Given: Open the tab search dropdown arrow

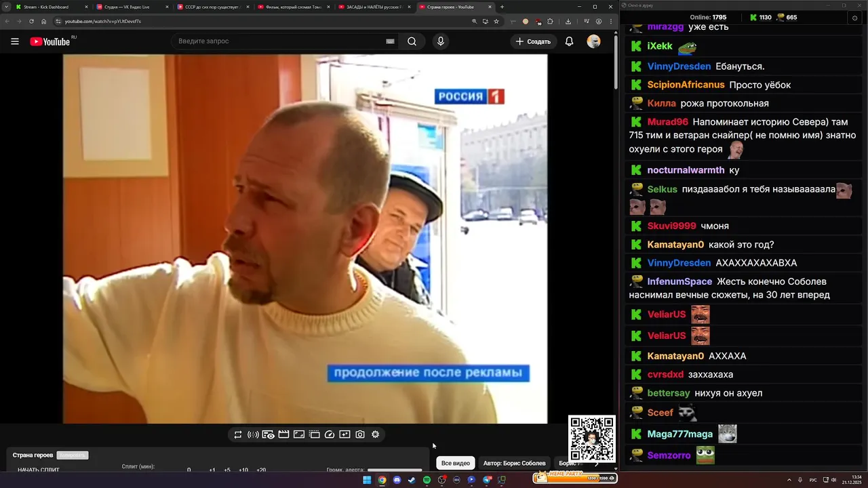Looking at the screenshot, I should coord(5,7).
